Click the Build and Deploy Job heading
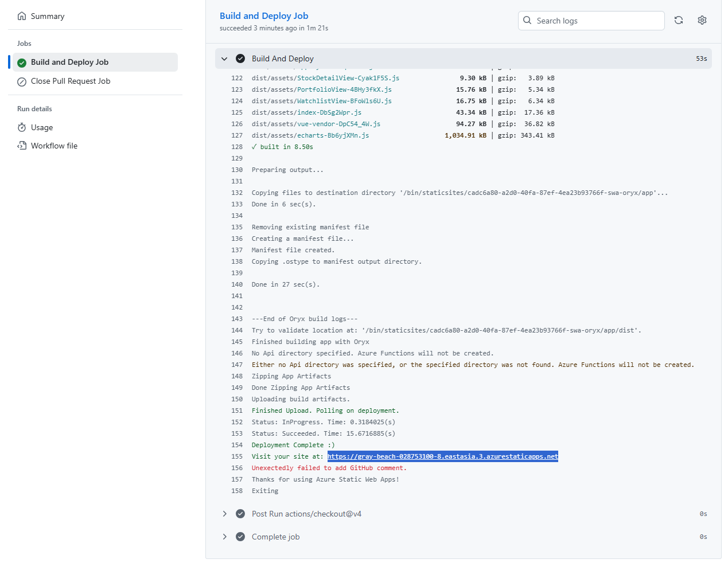 tap(264, 16)
